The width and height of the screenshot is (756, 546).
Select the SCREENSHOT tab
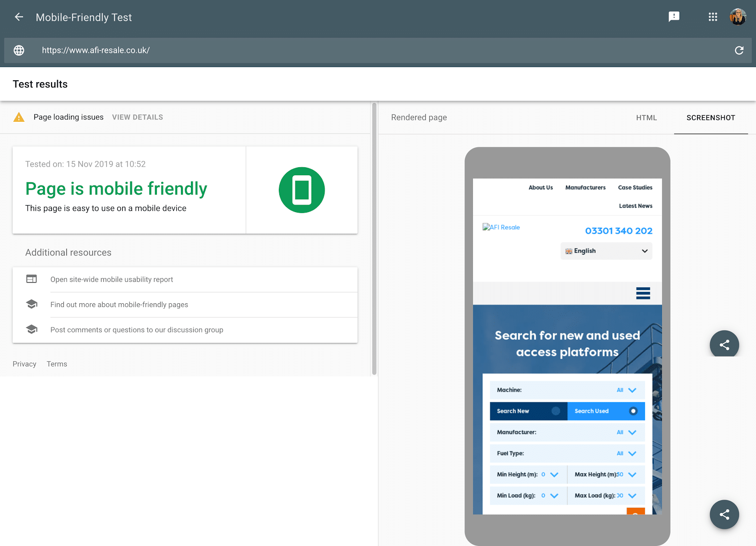[711, 118]
